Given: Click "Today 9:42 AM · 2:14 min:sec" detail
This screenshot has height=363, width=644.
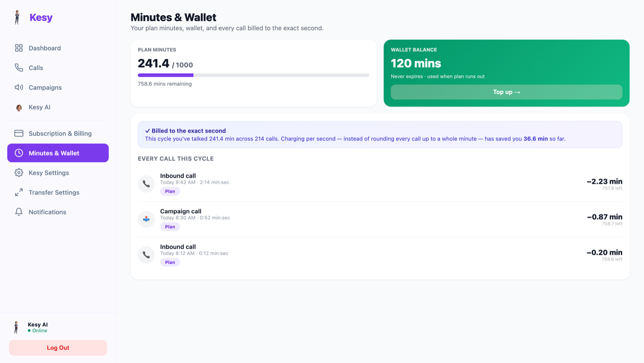Looking at the screenshot, I should (195, 182).
